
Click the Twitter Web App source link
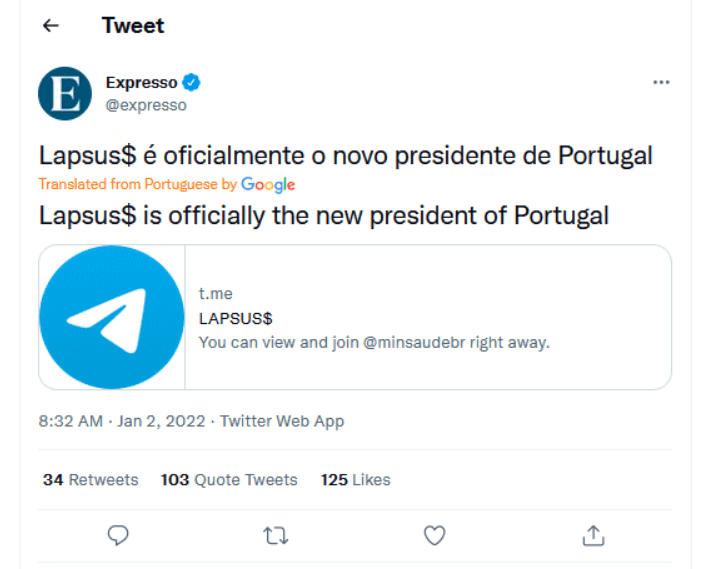(282, 421)
